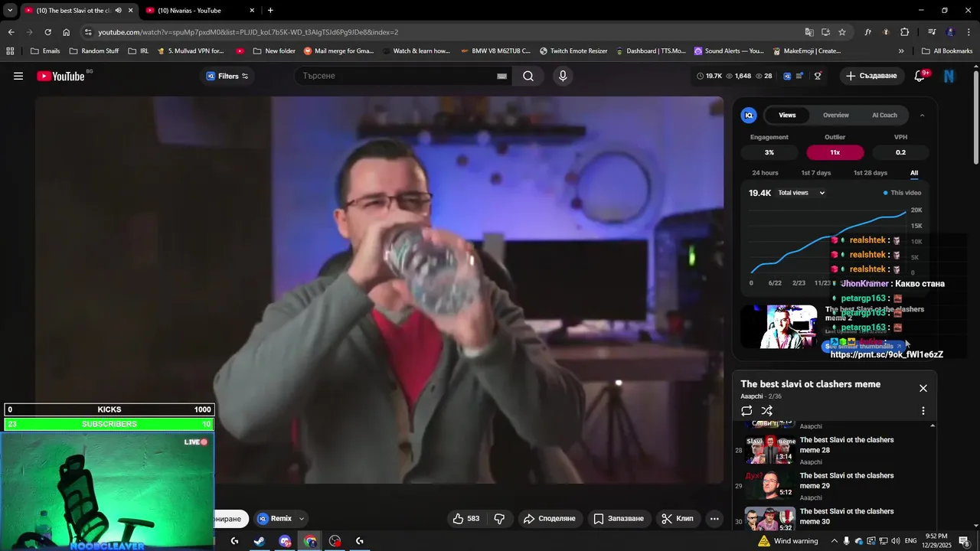Open the more actions ellipsis under the video

(714, 519)
